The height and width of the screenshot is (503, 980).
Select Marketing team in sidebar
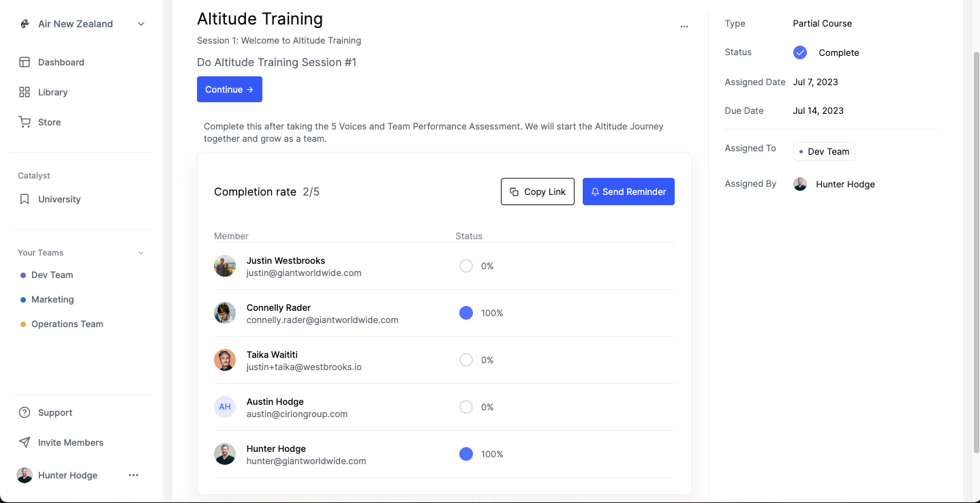(52, 299)
